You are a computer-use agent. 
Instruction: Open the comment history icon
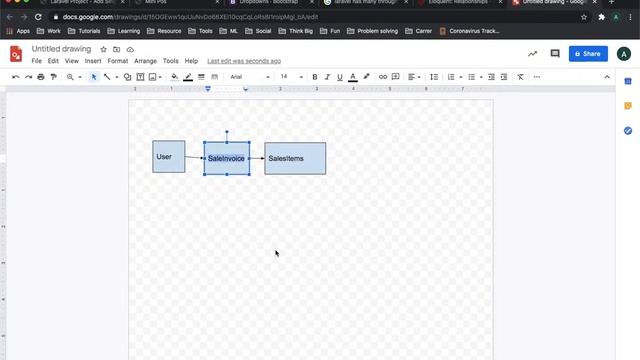pos(555,53)
